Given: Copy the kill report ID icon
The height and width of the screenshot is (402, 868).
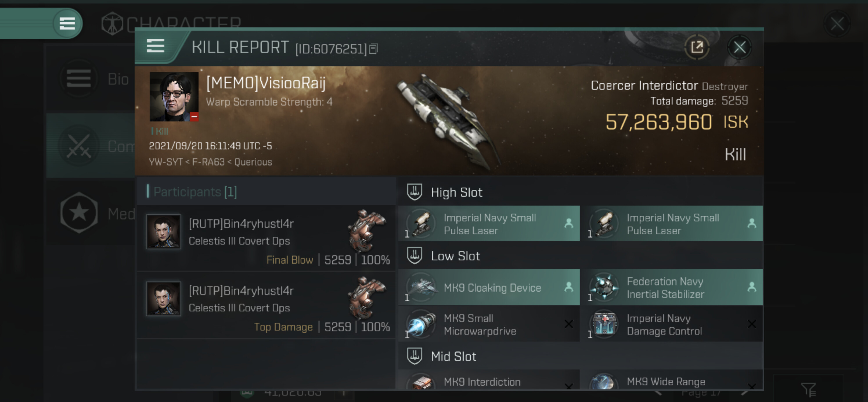Looking at the screenshot, I should click(373, 49).
